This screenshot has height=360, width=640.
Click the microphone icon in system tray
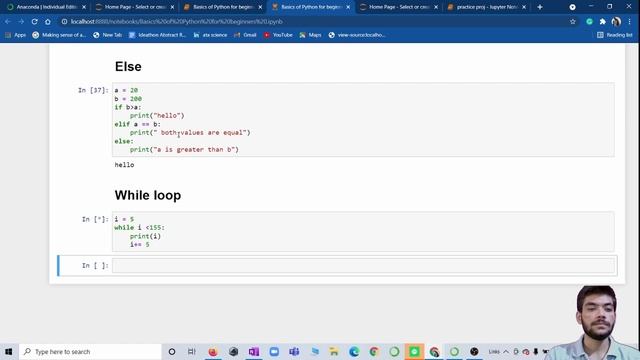(x=536, y=351)
